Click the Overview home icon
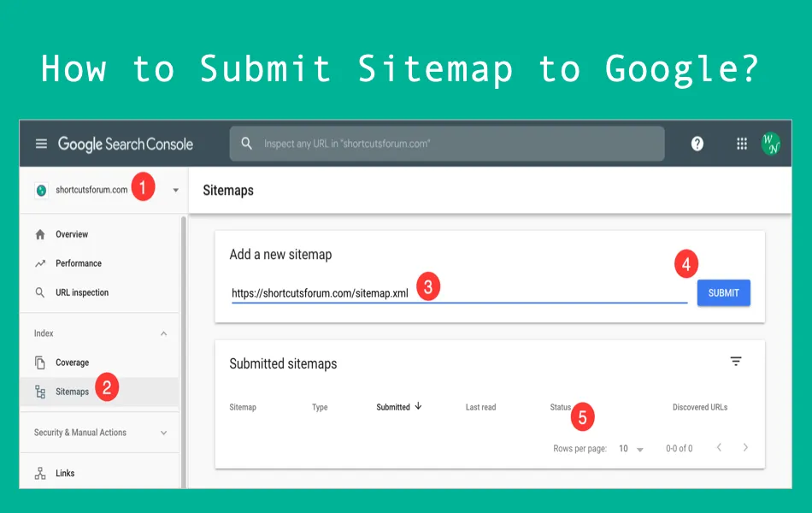The height and width of the screenshot is (513, 812). pyautogui.click(x=39, y=233)
